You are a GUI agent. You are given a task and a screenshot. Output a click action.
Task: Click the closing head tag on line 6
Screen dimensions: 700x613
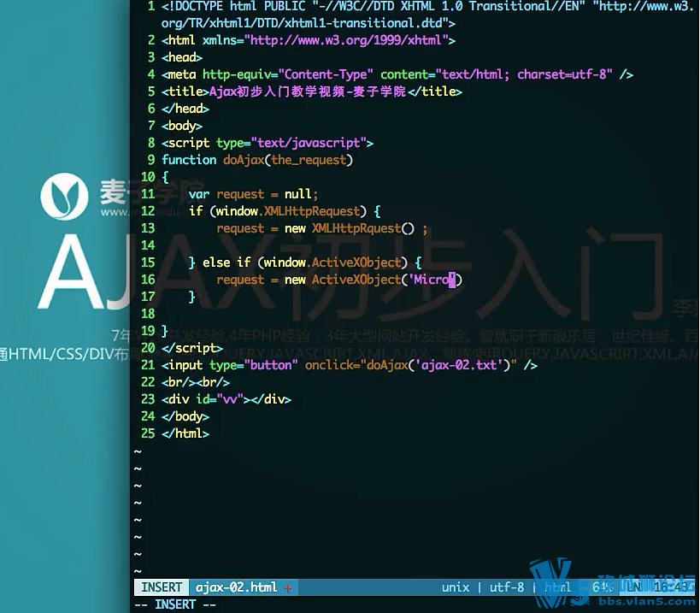[185, 109]
